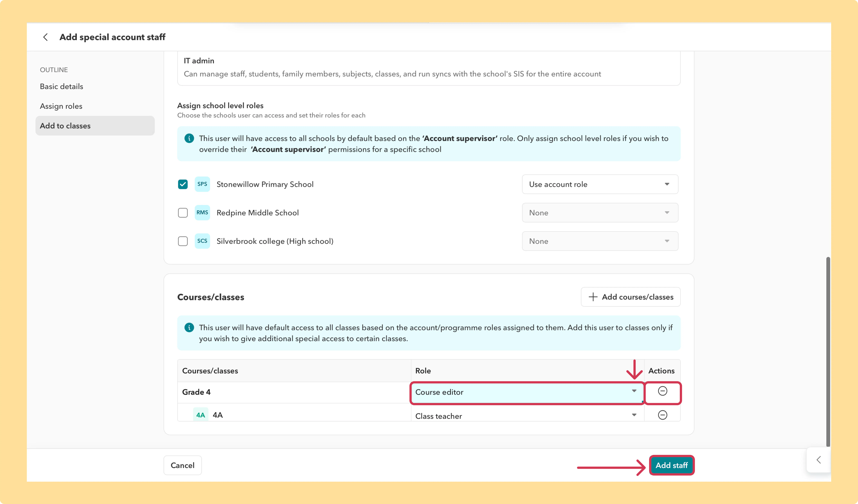
Task: Select Add to classes in the outline
Action: [x=95, y=126]
